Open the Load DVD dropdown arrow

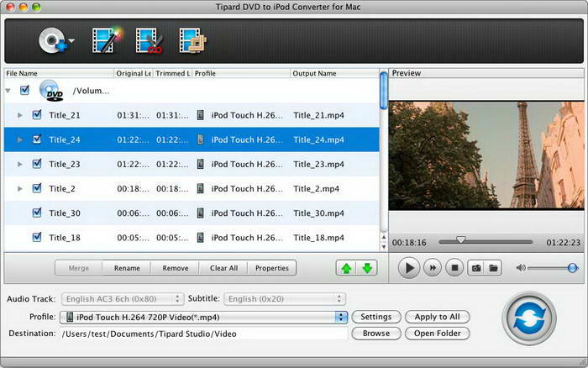click(x=71, y=40)
